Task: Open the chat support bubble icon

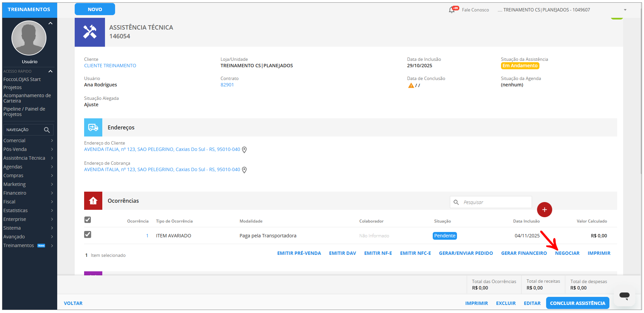Action: (624, 296)
